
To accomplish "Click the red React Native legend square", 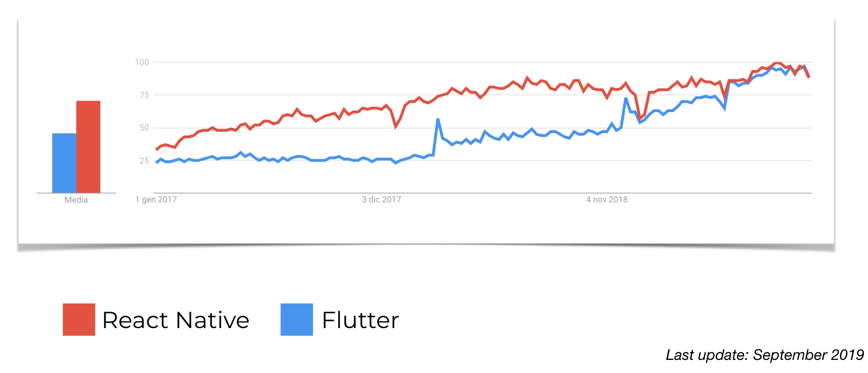I will coord(79,320).
